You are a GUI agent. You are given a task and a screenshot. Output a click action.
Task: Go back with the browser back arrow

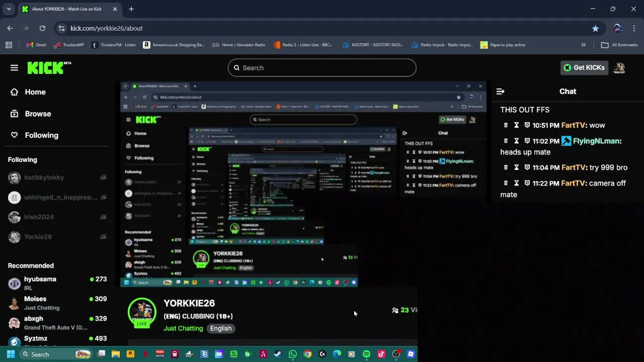click(10, 28)
